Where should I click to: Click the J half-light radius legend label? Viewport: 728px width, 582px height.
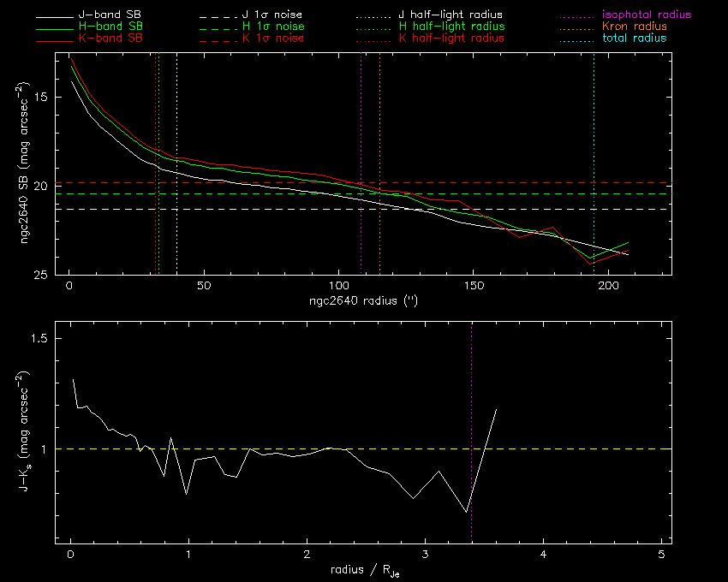click(451, 15)
